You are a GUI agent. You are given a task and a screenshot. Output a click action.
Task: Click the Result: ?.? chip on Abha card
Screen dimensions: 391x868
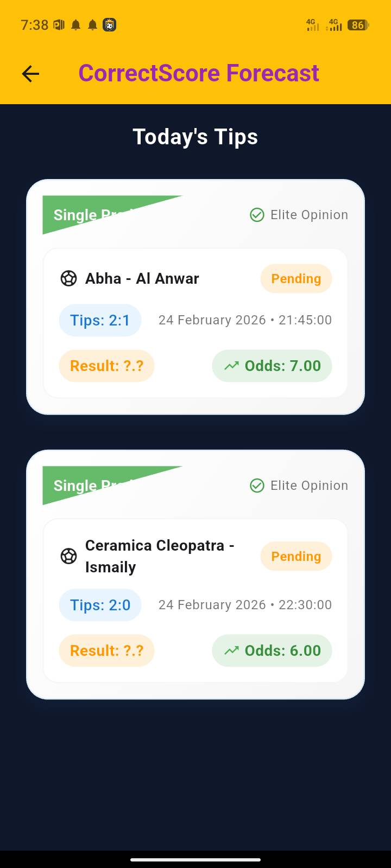[x=106, y=366]
